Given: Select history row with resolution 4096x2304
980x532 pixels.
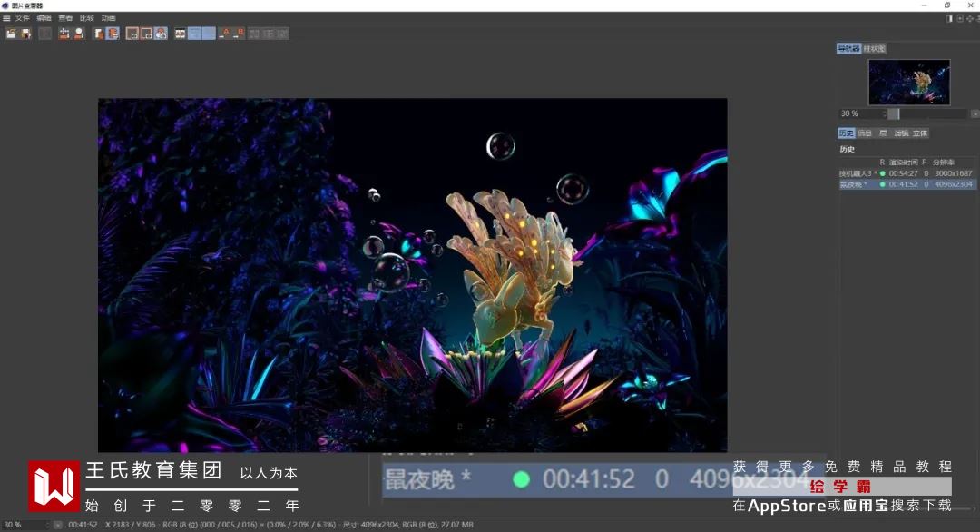Looking at the screenshot, I should coord(906,184).
